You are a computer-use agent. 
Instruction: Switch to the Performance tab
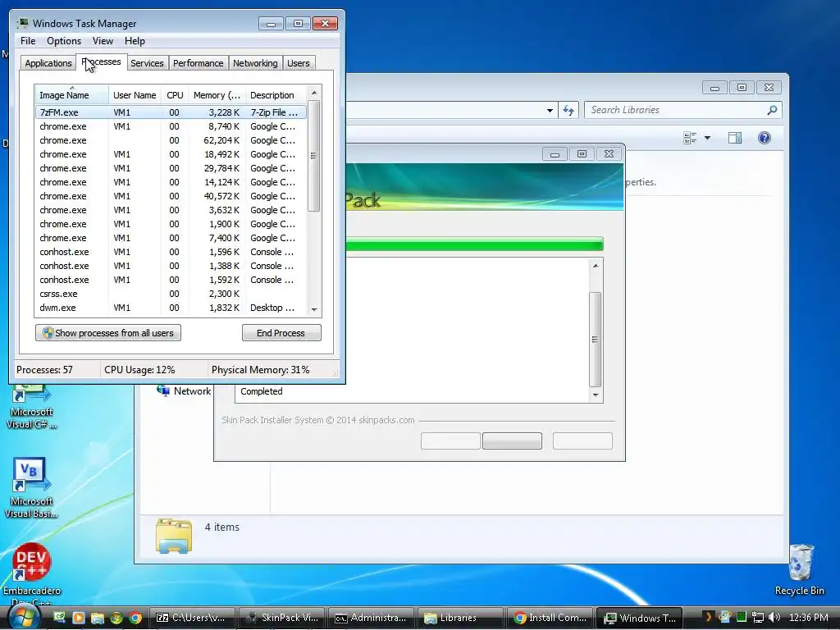(x=199, y=63)
